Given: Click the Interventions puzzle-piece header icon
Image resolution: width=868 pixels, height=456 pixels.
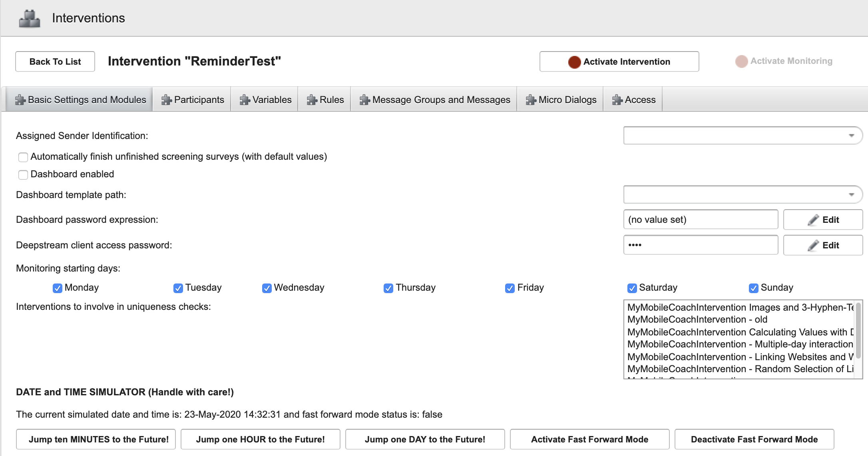Looking at the screenshot, I should (29, 18).
